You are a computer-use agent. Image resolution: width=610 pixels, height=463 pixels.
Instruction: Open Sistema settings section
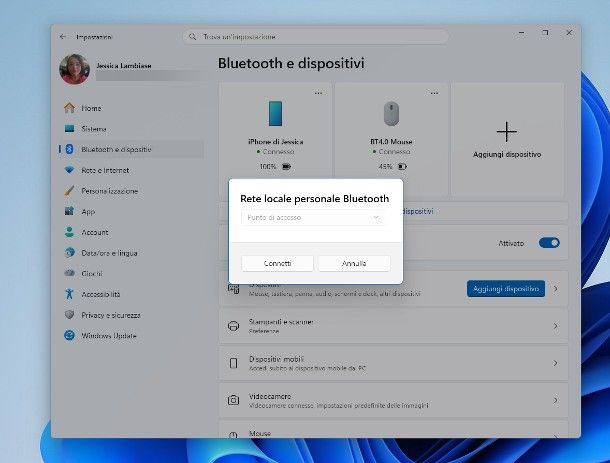pos(131,129)
